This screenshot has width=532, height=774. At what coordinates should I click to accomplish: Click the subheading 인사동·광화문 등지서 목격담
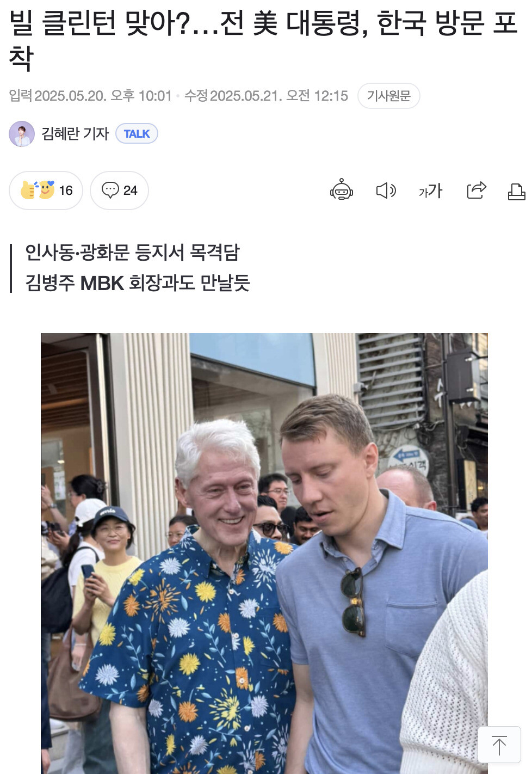[x=132, y=252]
